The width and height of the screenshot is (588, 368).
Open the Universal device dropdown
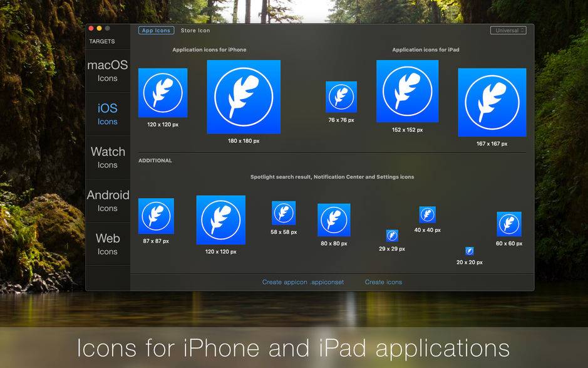508,30
